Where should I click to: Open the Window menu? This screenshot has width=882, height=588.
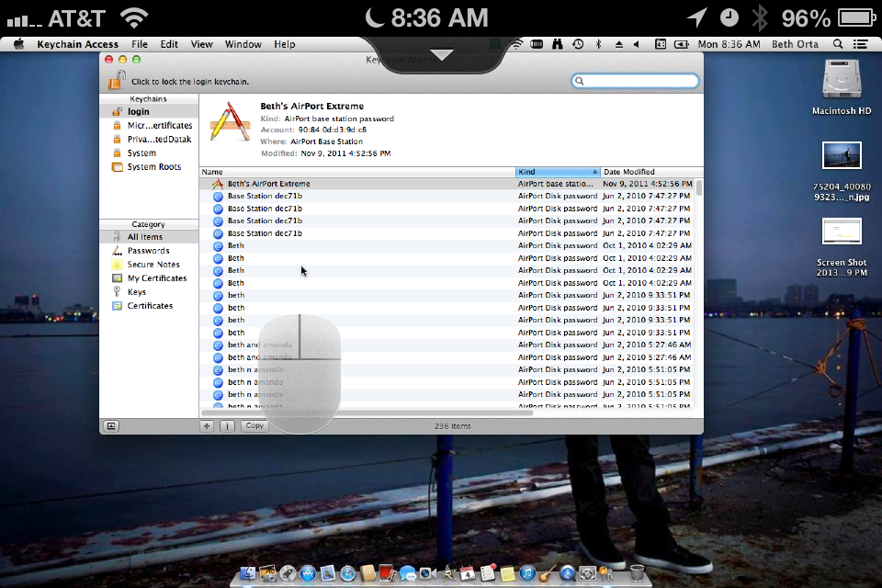[243, 44]
